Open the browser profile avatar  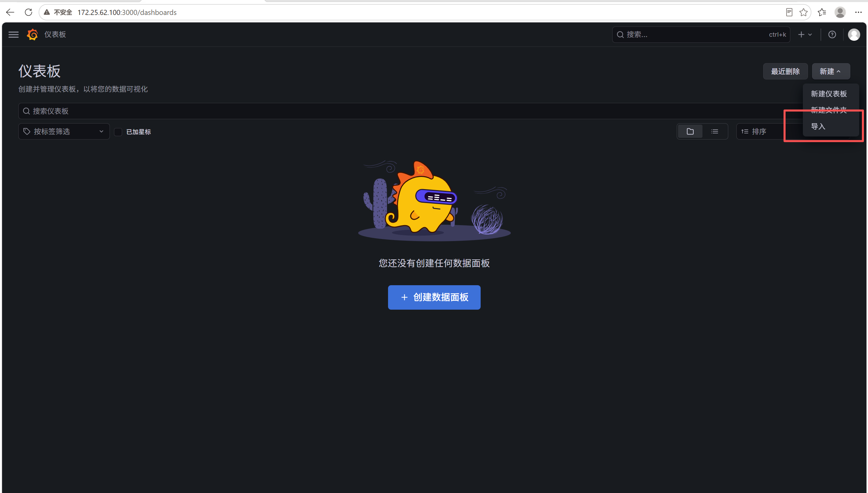[x=840, y=13]
